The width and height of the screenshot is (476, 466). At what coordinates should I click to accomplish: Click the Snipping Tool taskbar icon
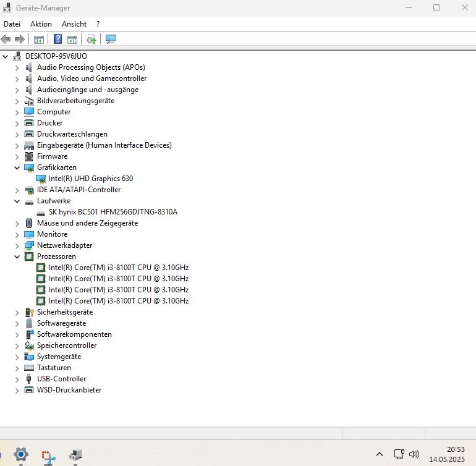[49, 455]
